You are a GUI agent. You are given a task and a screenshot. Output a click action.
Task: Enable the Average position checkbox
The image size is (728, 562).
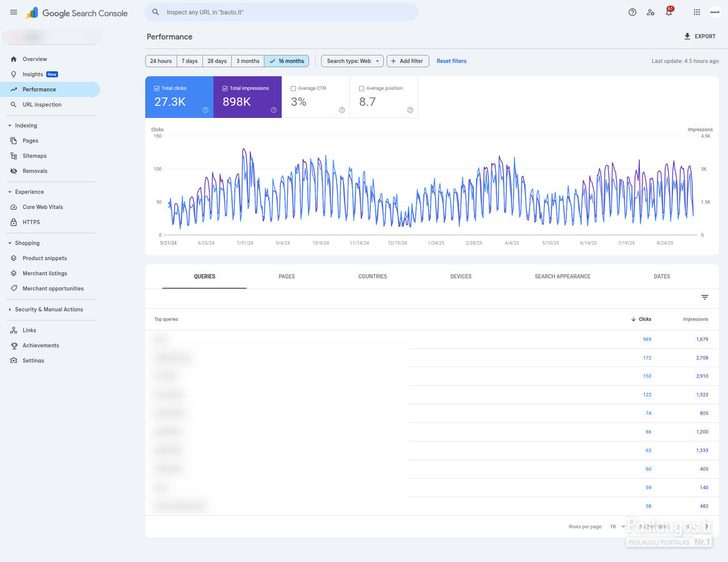point(362,88)
